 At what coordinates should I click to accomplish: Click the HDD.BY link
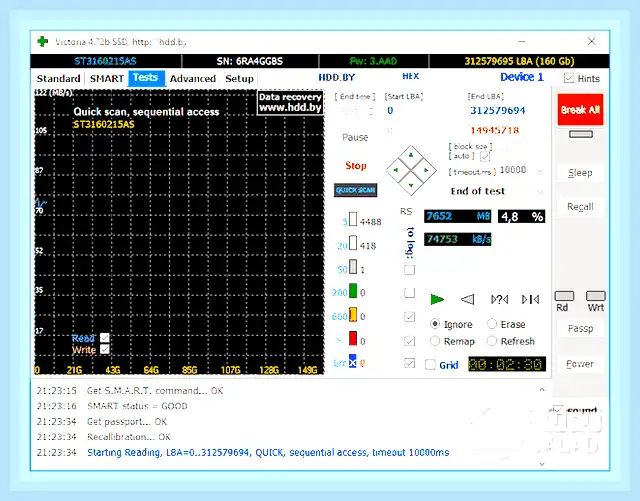point(337,77)
